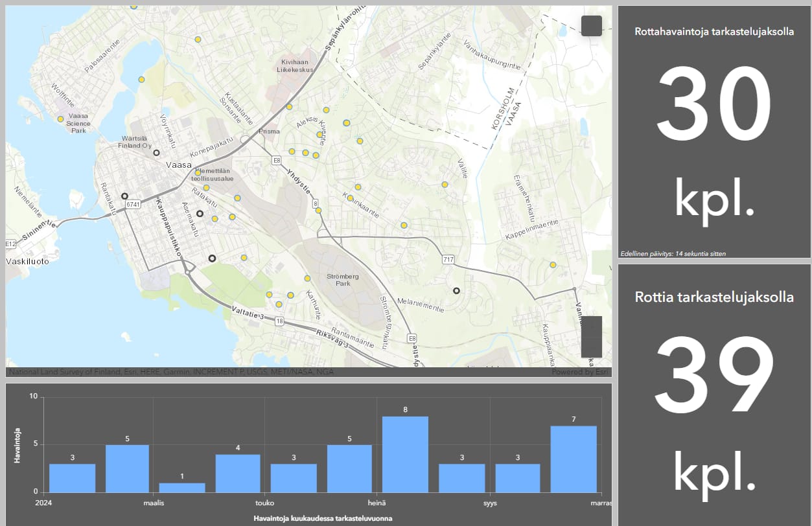Select the shortest bar labeled 1
This screenshot has height=526, width=812.
(x=182, y=487)
